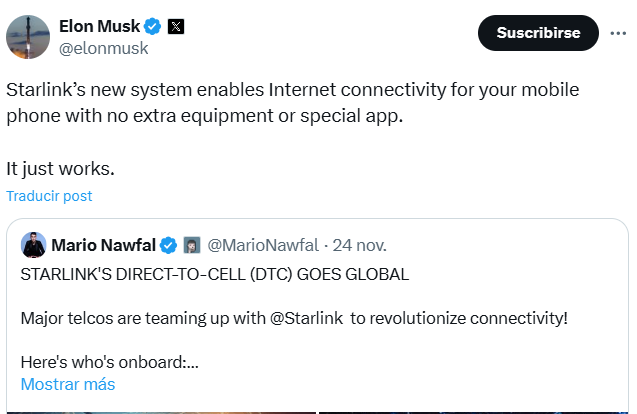637x414 pixels.
Task: Click the DIRECT-TO-CELL GOES GLOBAL headline
Action: pos(215,274)
